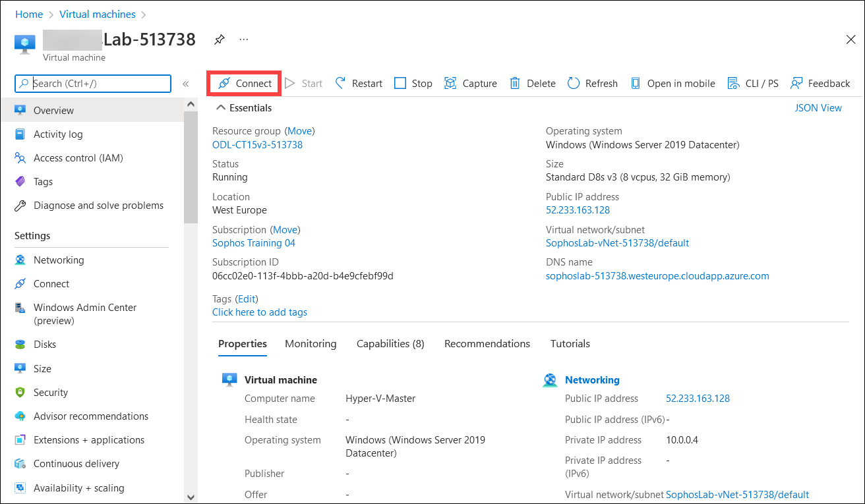Click the 'Click here to add tags' link

coord(260,312)
